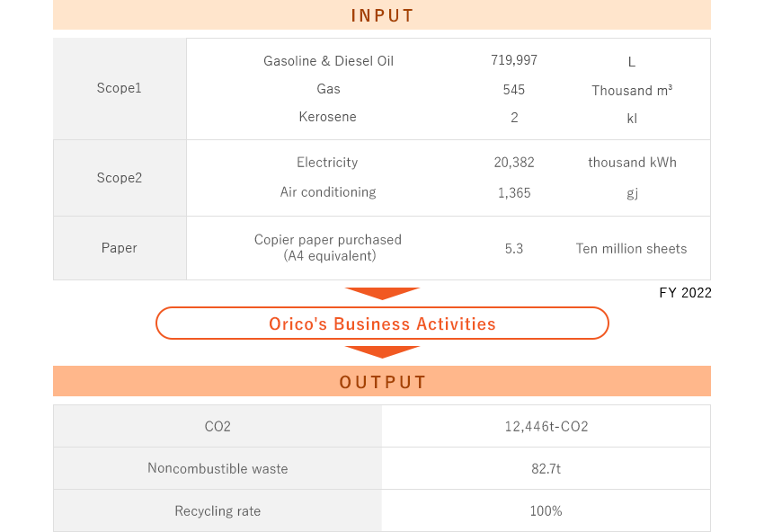The height and width of the screenshot is (532, 764).
Task: Click the Noncombustible waste label
Action: tap(218, 468)
